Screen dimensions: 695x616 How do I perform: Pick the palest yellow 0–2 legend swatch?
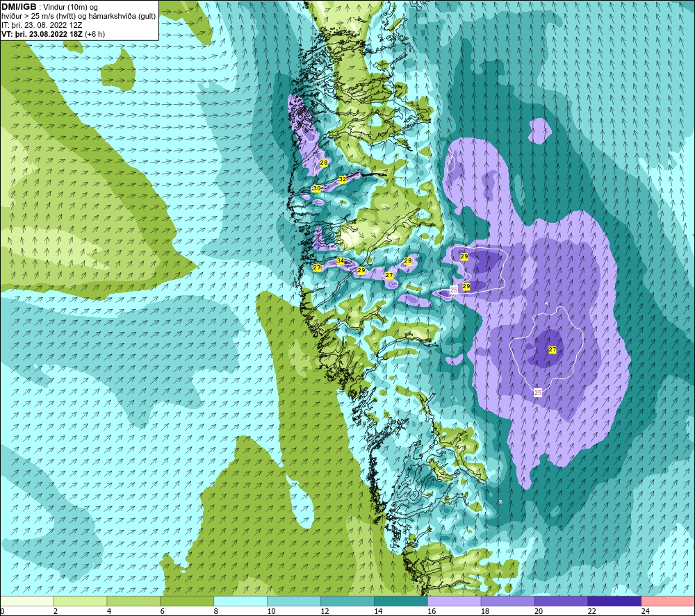click(x=27, y=601)
